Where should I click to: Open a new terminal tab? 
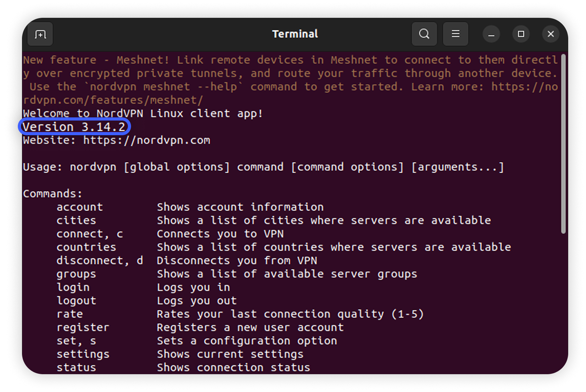tap(40, 34)
